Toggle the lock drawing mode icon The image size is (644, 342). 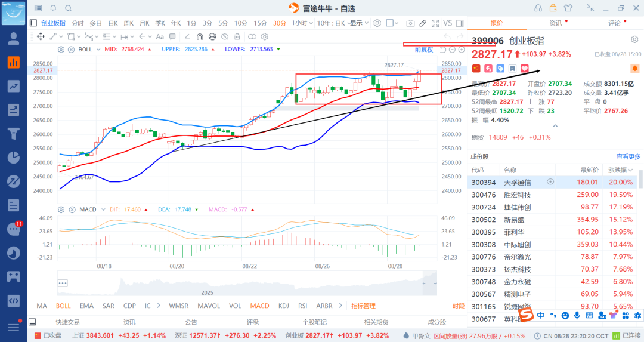(212, 36)
